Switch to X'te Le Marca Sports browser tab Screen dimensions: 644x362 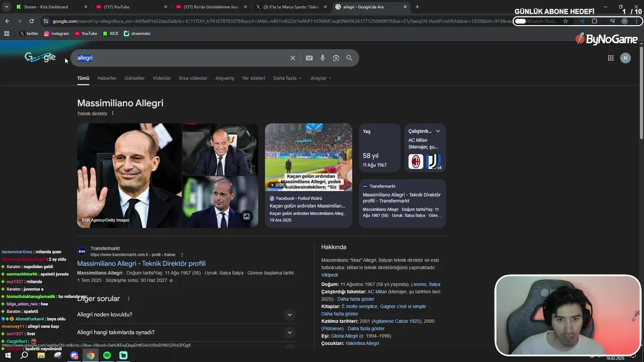click(x=290, y=7)
